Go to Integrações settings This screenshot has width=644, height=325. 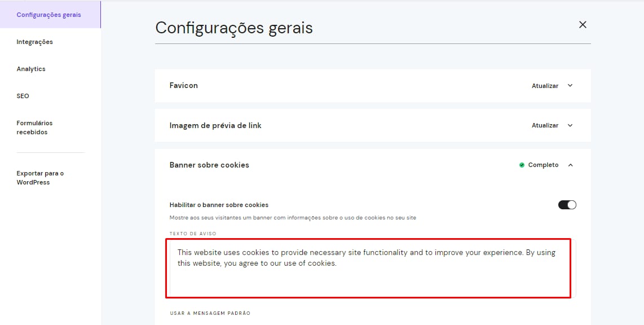[x=34, y=42]
